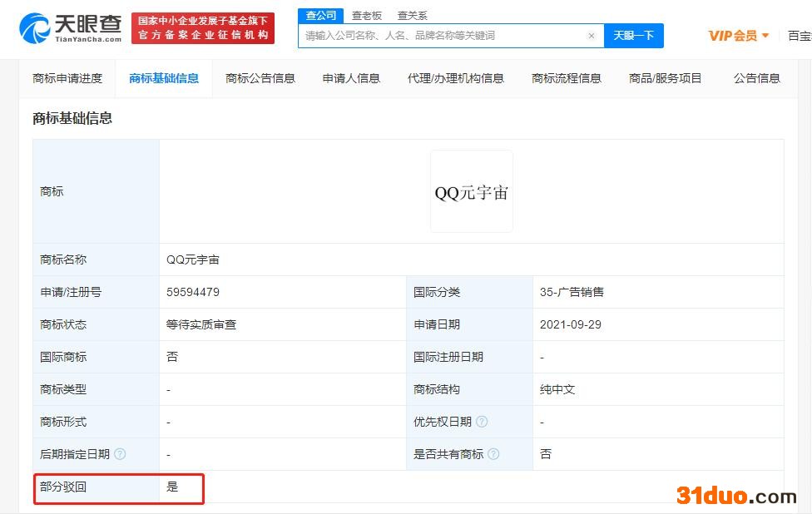This screenshot has width=812, height=514.
Task: Clear the search box using the × icon
Action: pyautogui.click(x=592, y=36)
